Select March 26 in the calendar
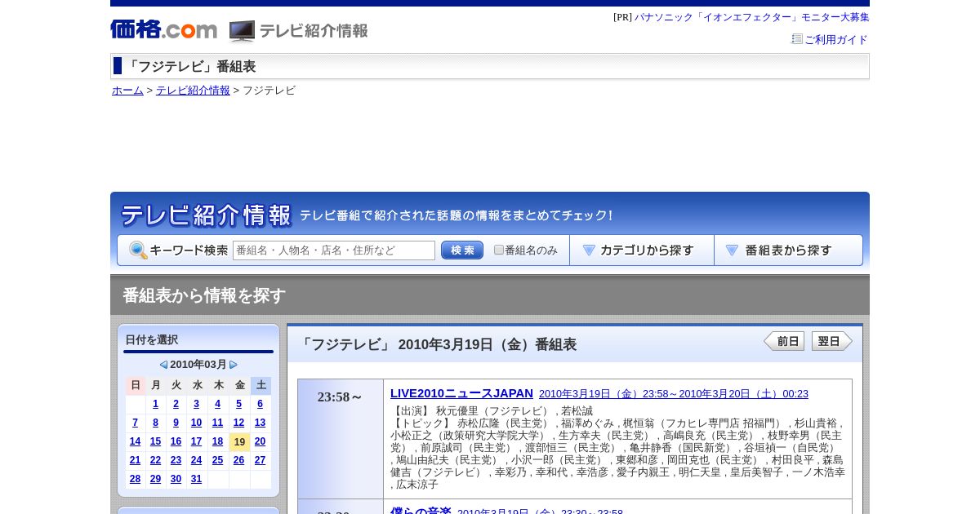Screen dimensions: 980x514 [238, 460]
